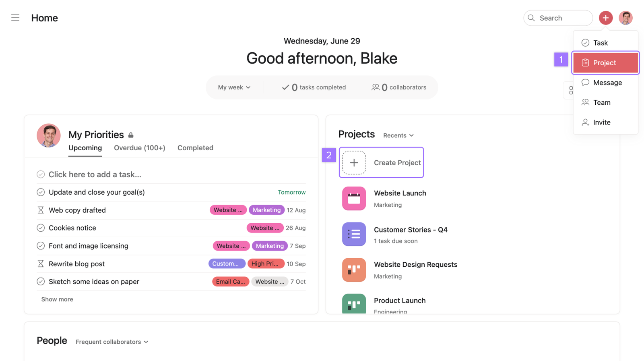This screenshot has width=644, height=361.
Task: Click the red plus quick-add button
Action: (x=605, y=18)
